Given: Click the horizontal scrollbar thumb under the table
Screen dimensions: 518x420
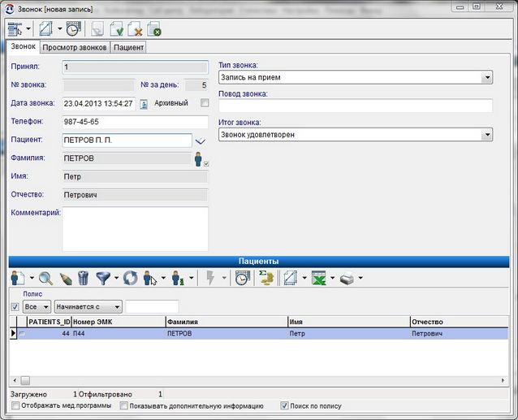Looking at the screenshot, I should tap(25, 381).
